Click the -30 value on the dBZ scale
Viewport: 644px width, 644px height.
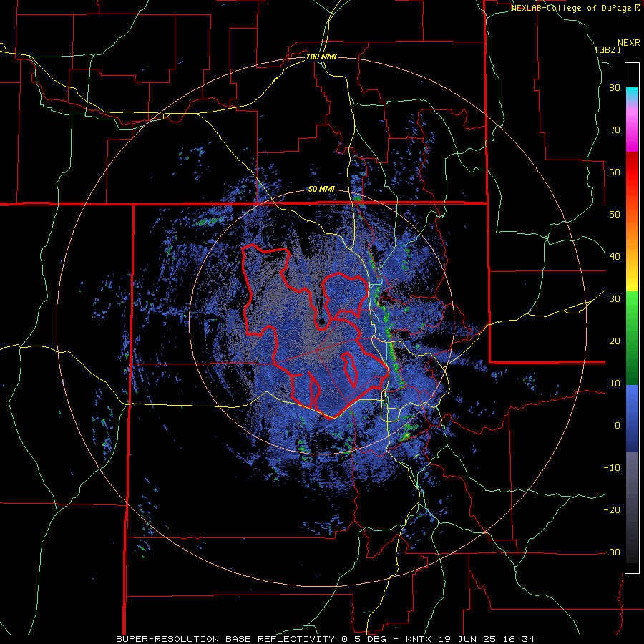612,552
